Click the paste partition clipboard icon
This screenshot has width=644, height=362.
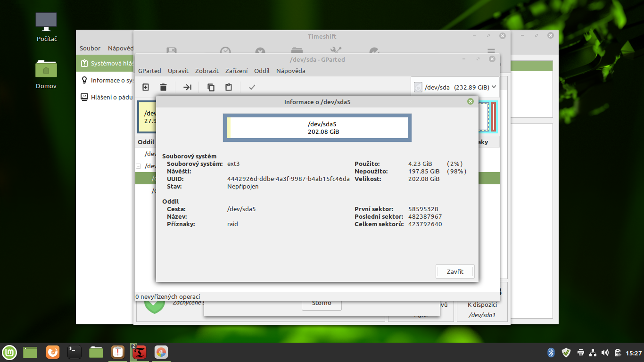(x=229, y=87)
